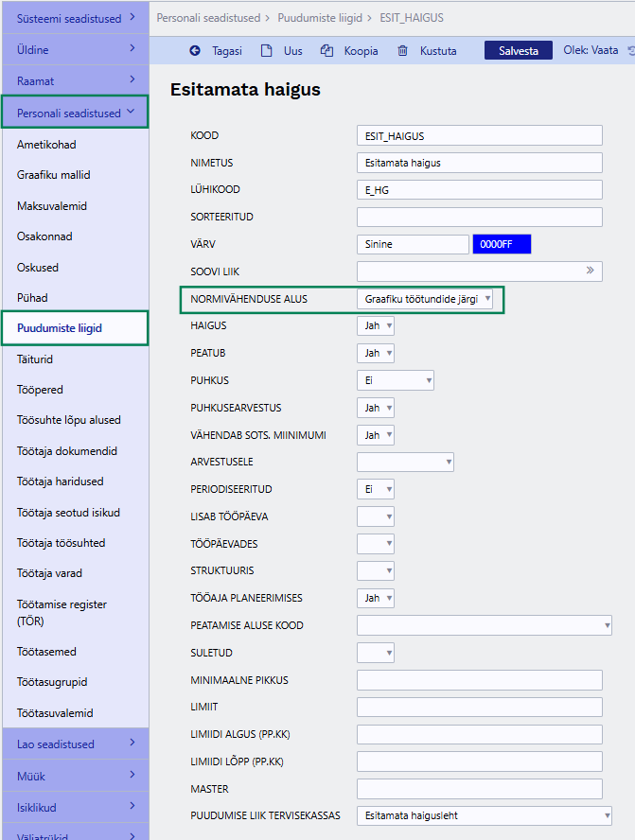Open the Puudumise liik Tervisekassas dropdown
The height and width of the screenshot is (840, 635).
coord(484,816)
